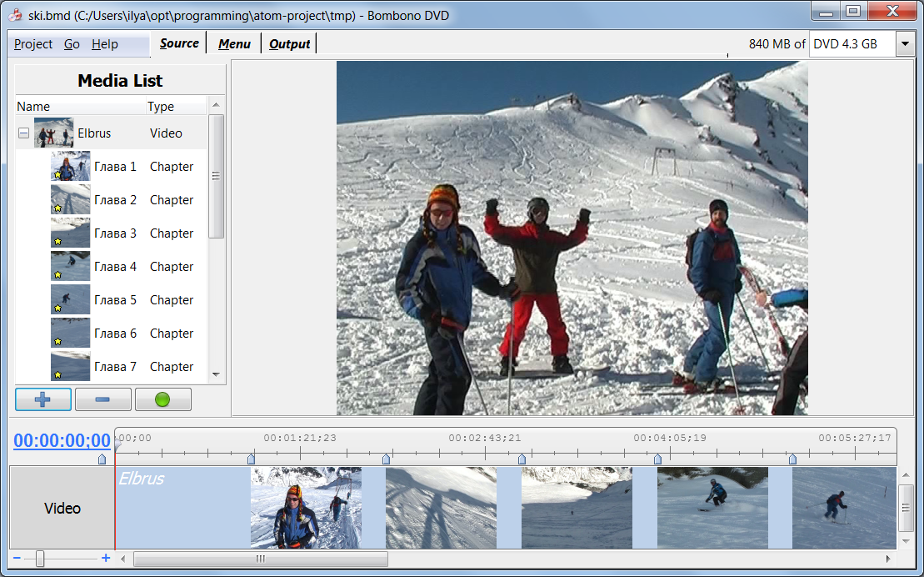Click the timeline zoom slider handle
Screen dimensions: 924x577
[39, 559]
